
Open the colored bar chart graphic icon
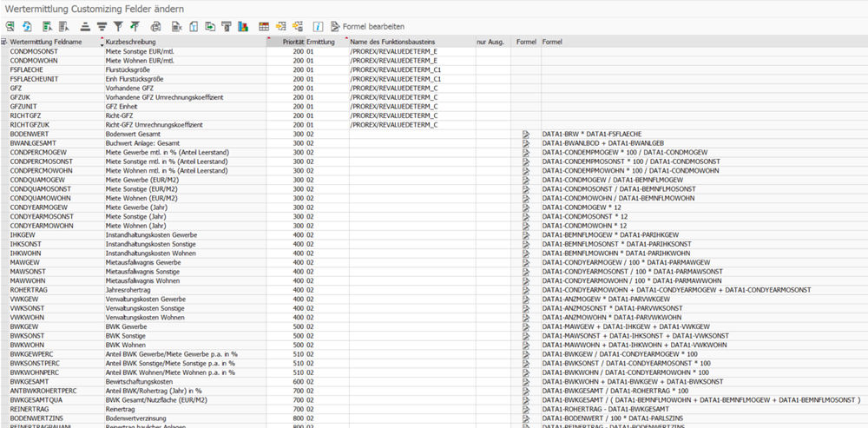pyautogui.click(x=242, y=26)
